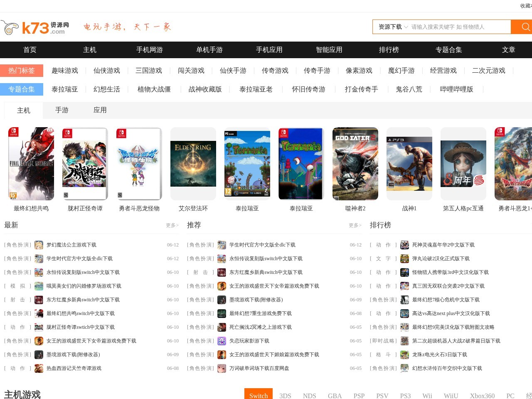Open the 鬼谷八荒 topic link
This screenshot has height=399, width=532.
coord(409,89)
